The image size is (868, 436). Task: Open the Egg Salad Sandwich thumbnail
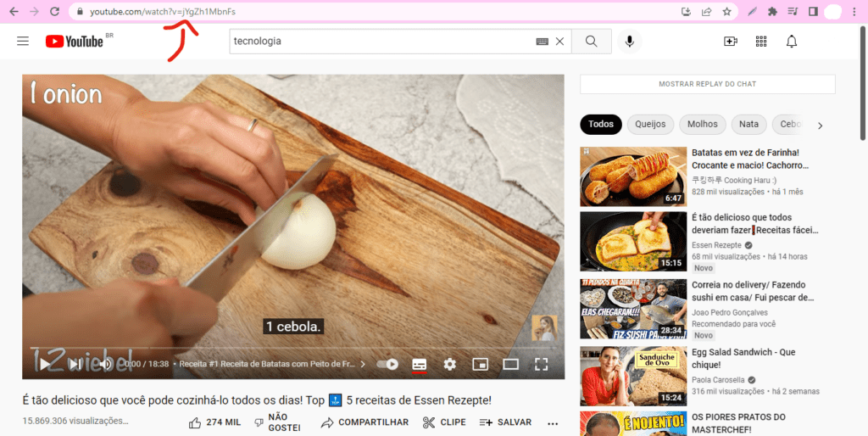pyautogui.click(x=633, y=376)
